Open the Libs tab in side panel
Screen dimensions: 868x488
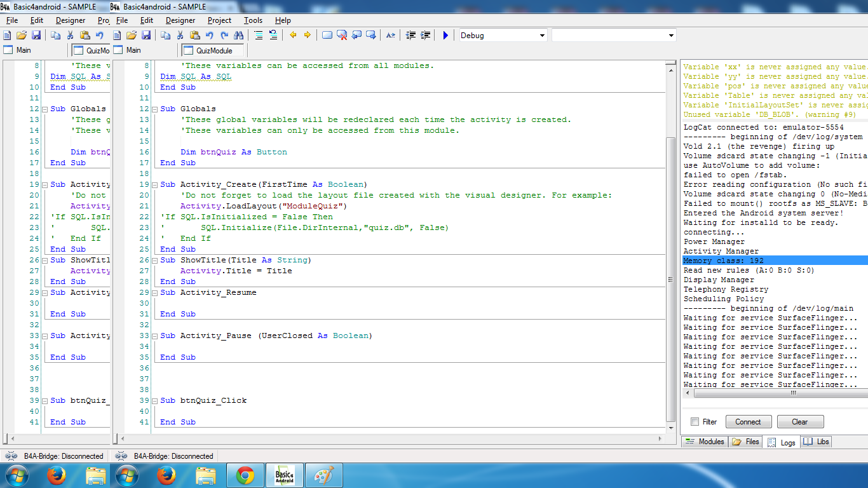click(816, 442)
